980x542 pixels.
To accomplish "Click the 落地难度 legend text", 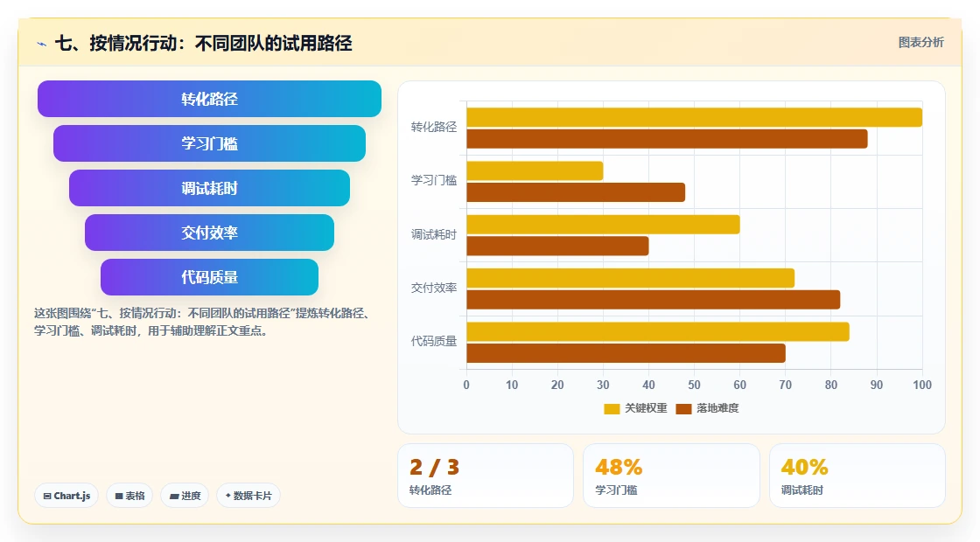I will point(717,408).
